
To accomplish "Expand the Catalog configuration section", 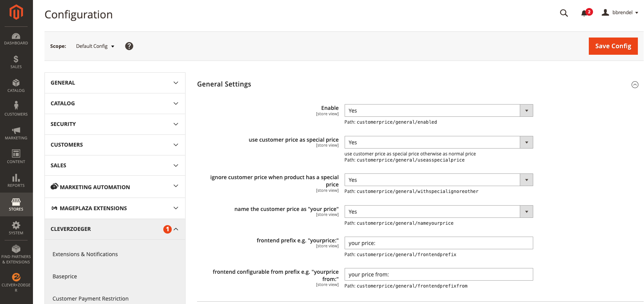I will click(115, 103).
